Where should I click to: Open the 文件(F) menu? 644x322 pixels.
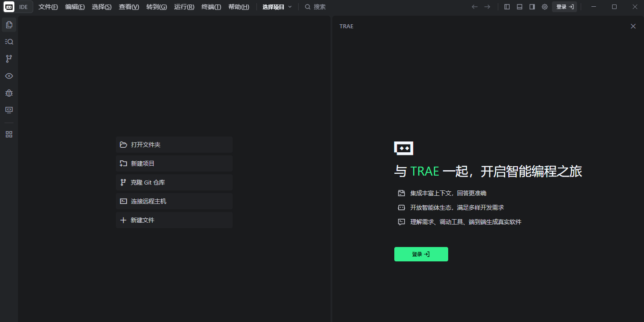[x=48, y=7]
